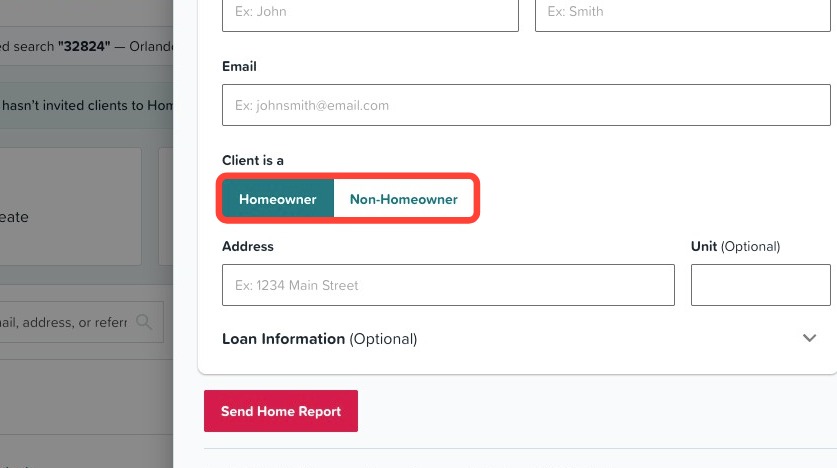
Task: Click the Address field with 1234 Main Street placeholder
Action: (x=448, y=285)
